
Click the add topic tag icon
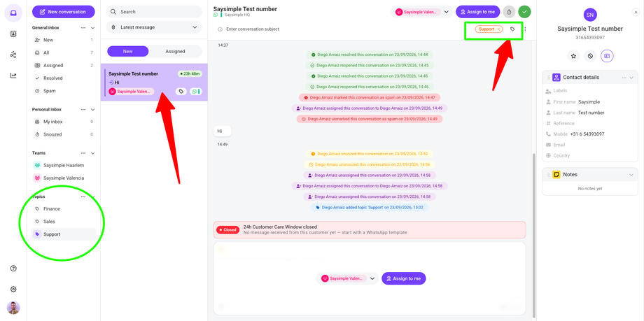click(x=512, y=29)
